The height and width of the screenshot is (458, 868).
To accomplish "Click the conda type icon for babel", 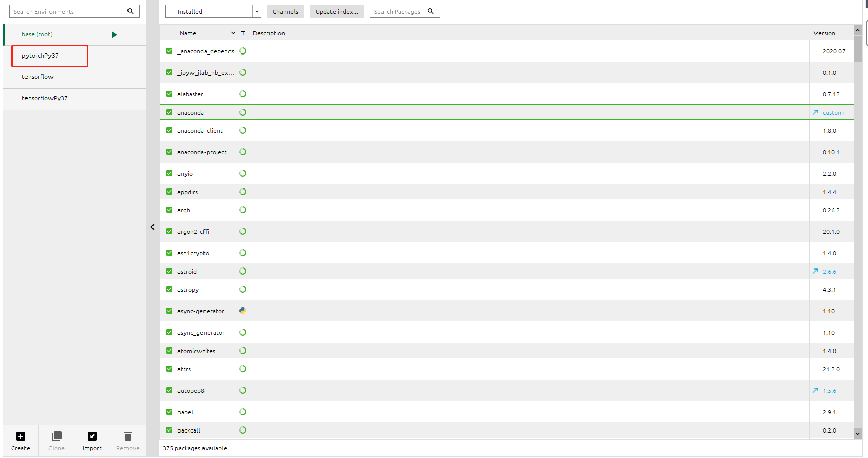I will coord(243,412).
